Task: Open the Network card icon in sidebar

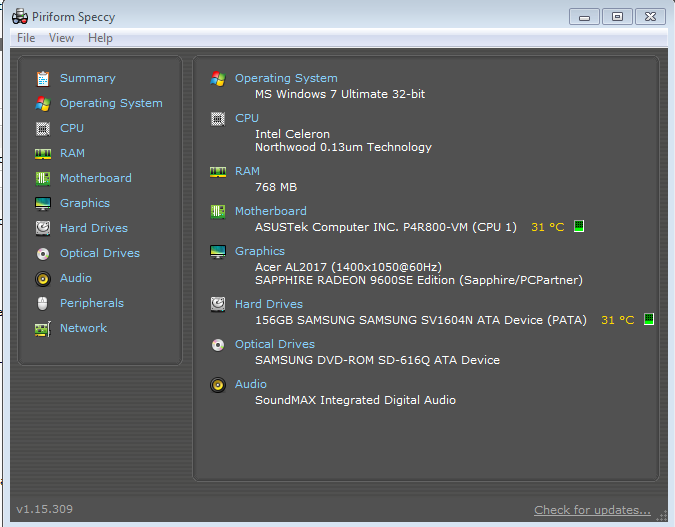Action: point(43,329)
